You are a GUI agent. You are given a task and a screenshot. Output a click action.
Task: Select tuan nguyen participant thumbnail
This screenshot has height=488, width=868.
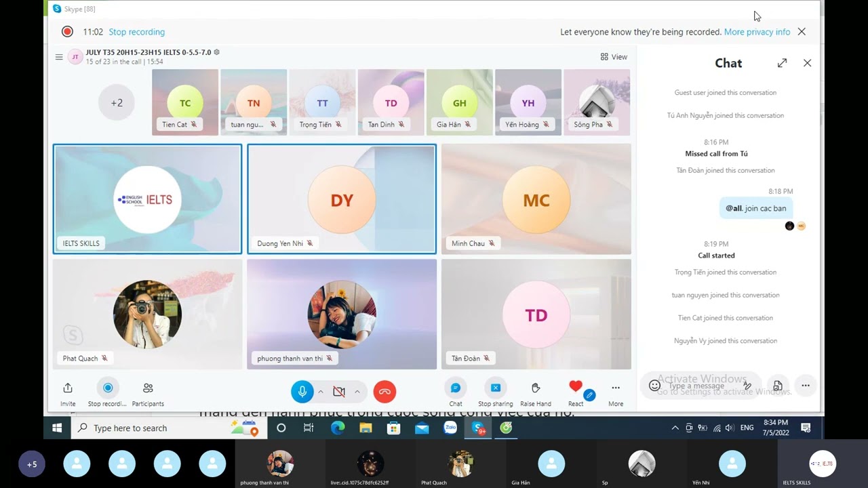click(254, 102)
